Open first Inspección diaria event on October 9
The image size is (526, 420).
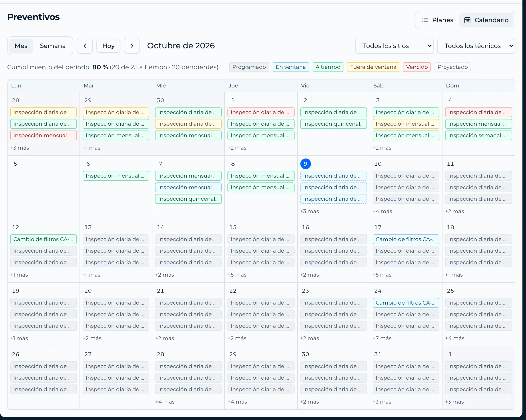(x=333, y=176)
